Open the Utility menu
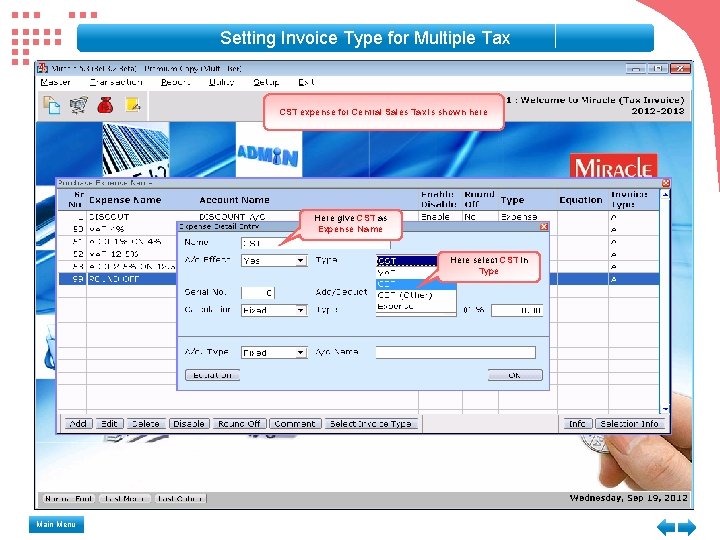The image size is (720, 540). tap(222, 82)
